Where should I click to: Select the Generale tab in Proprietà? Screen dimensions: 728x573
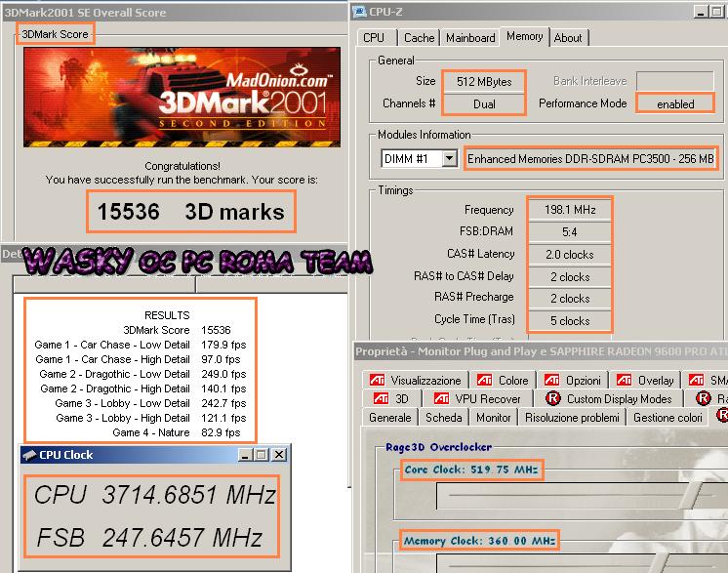[x=390, y=418]
